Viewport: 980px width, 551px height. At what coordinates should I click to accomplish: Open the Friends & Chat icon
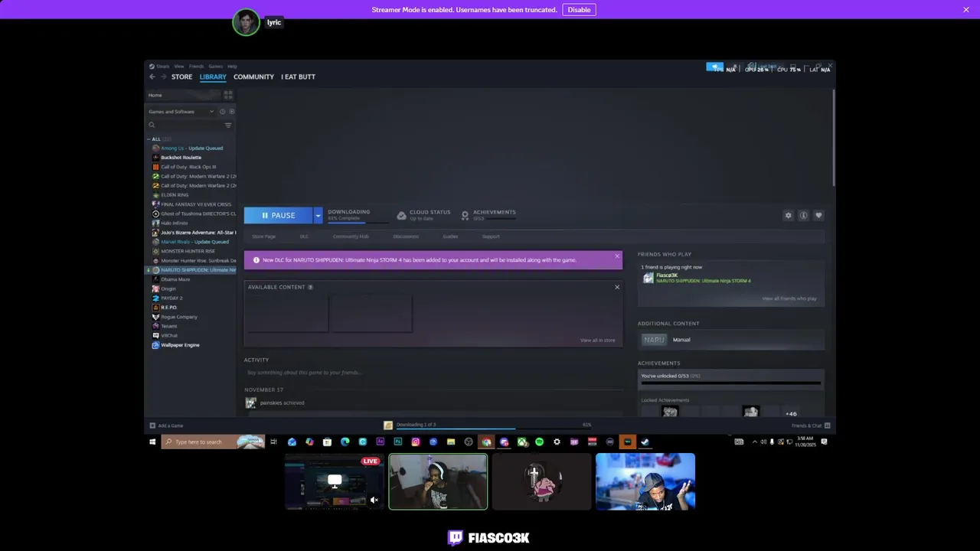pyautogui.click(x=827, y=425)
